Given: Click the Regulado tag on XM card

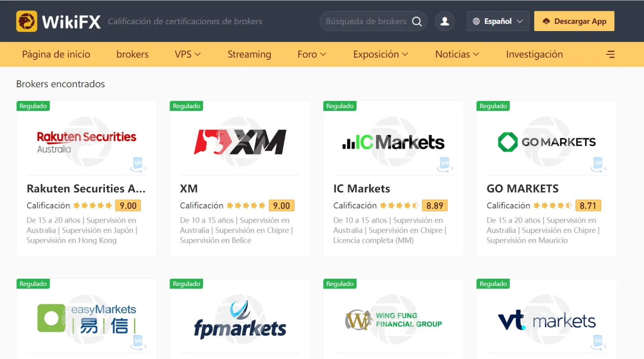Looking at the screenshot, I should pos(187,106).
